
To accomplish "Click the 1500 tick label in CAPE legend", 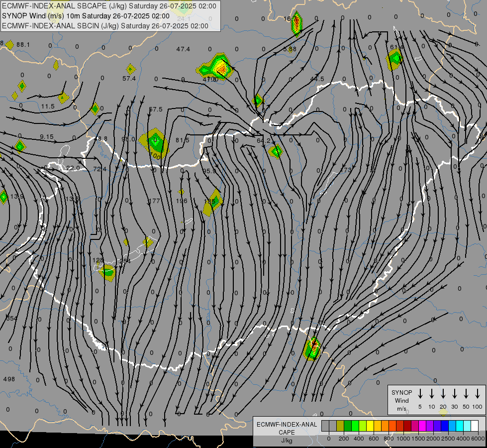I will pyautogui.click(x=418, y=439).
